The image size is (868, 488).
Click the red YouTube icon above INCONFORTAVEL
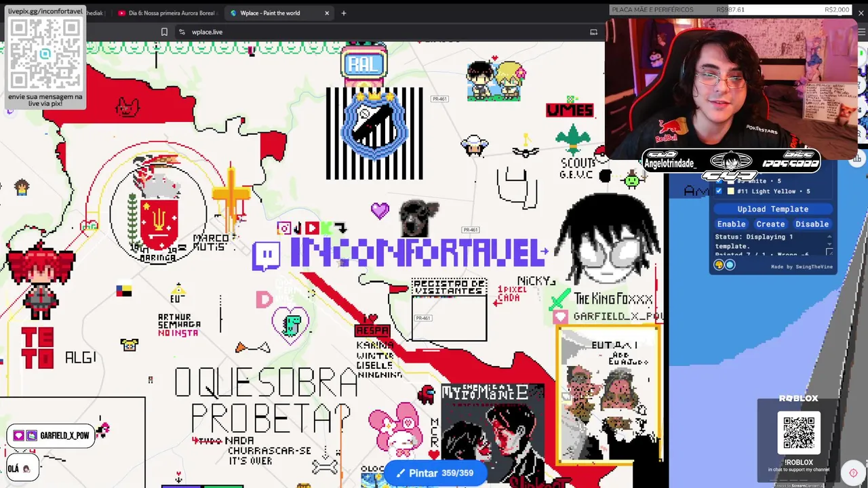[311, 228]
